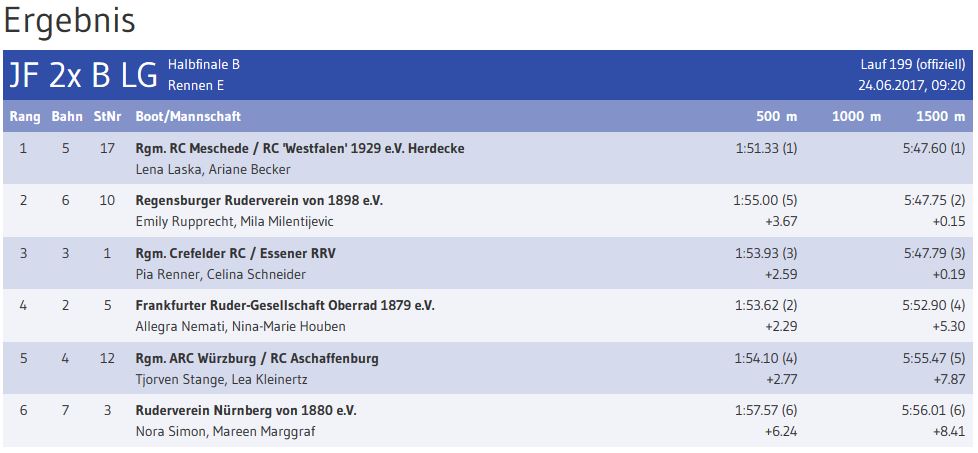Click the 1:57.57 (6) split time
Viewport: 978px width, 453px height.
click(x=766, y=410)
